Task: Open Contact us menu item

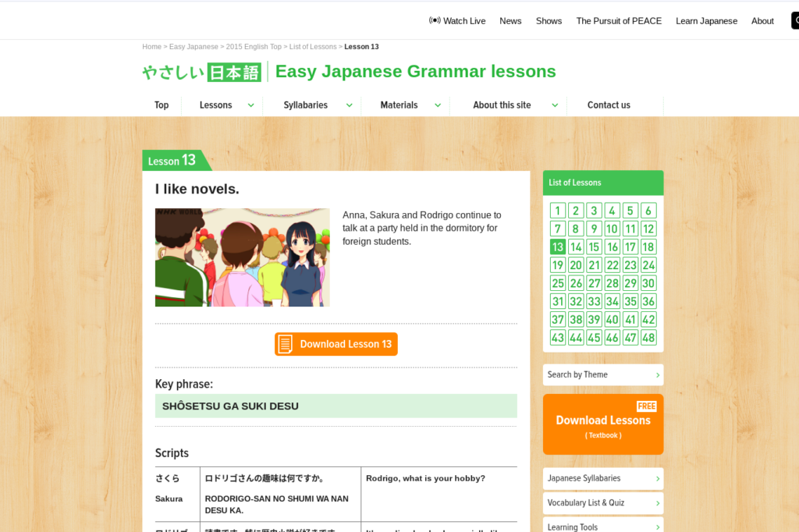Action: click(x=609, y=105)
